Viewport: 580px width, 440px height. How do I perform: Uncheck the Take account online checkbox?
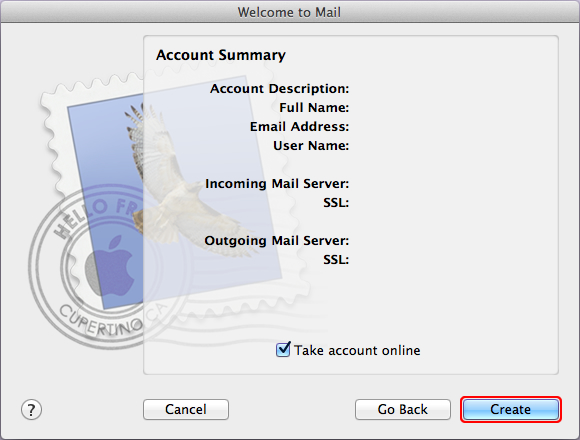283,349
